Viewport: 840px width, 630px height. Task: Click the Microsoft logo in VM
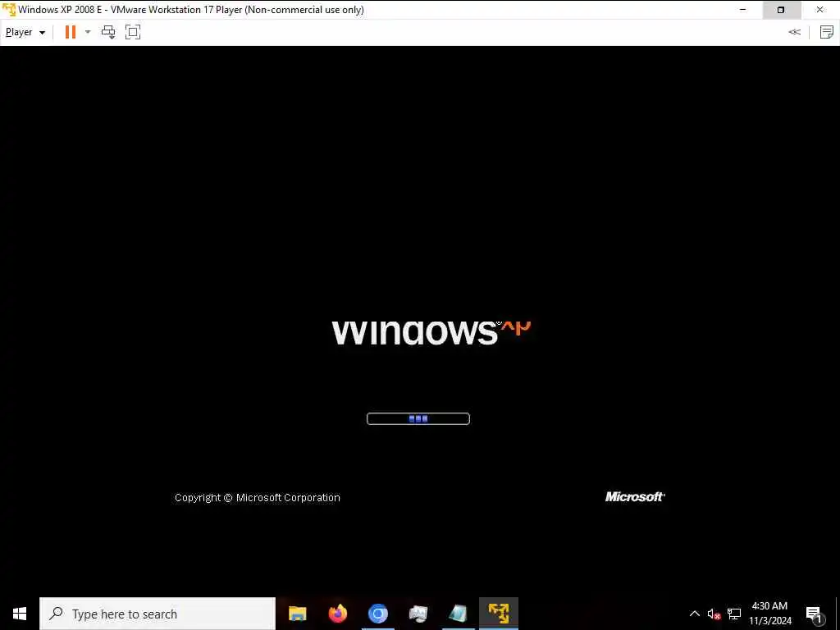[635, 496]
